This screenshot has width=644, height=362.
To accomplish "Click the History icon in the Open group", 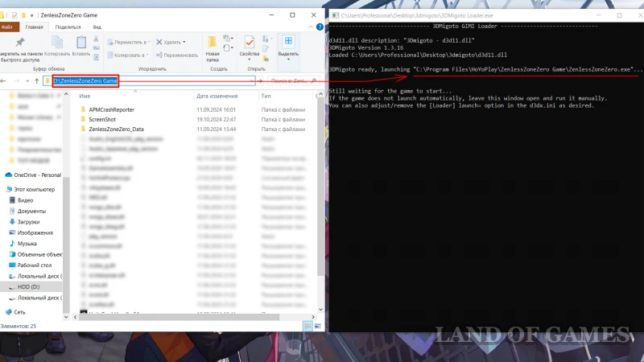I will coord(266,59).
